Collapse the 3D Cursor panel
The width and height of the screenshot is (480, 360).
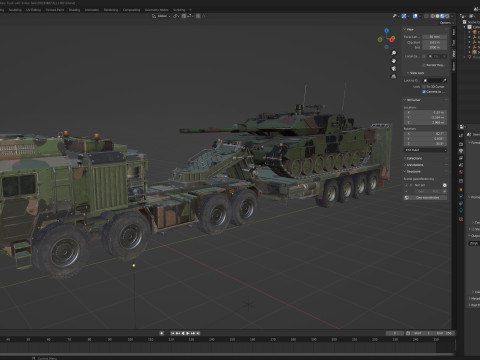[412, 100]
